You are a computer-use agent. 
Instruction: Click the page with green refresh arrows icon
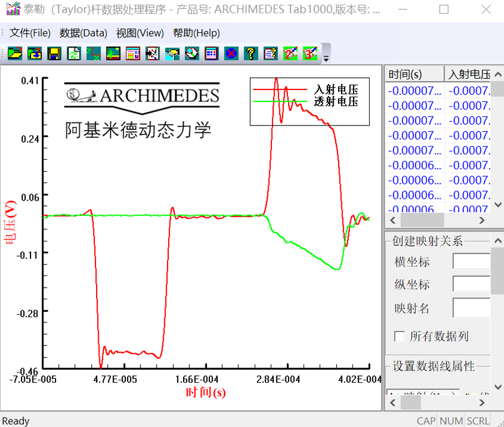[74, 53]
